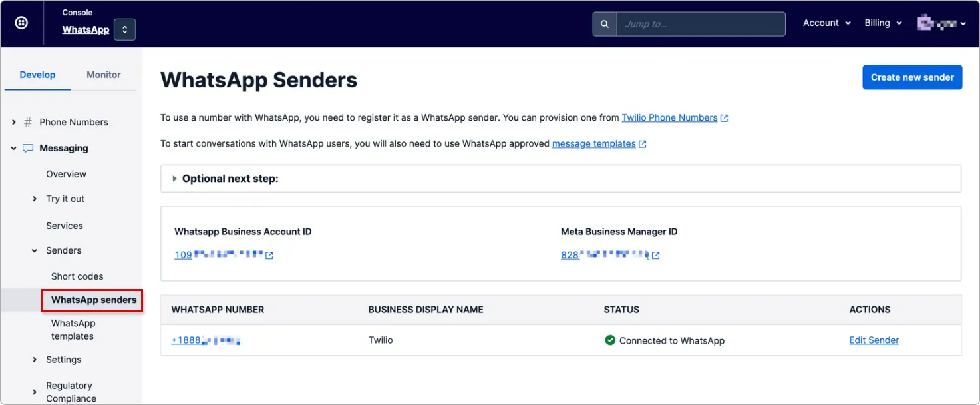Open the Account dropdown menu
This screenshot has height=405, width=980.
tap(826, 23)
